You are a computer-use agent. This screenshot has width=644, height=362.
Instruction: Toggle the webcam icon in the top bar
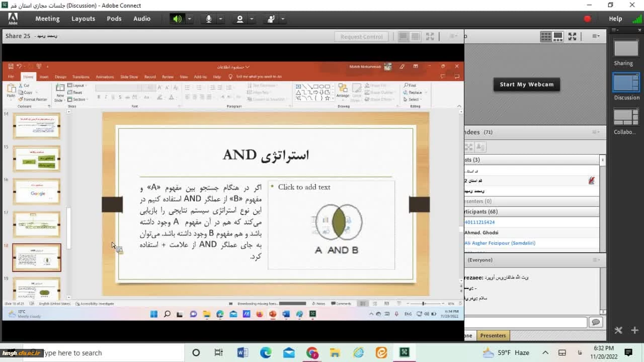pyautogui.click(x=240, y=19)
